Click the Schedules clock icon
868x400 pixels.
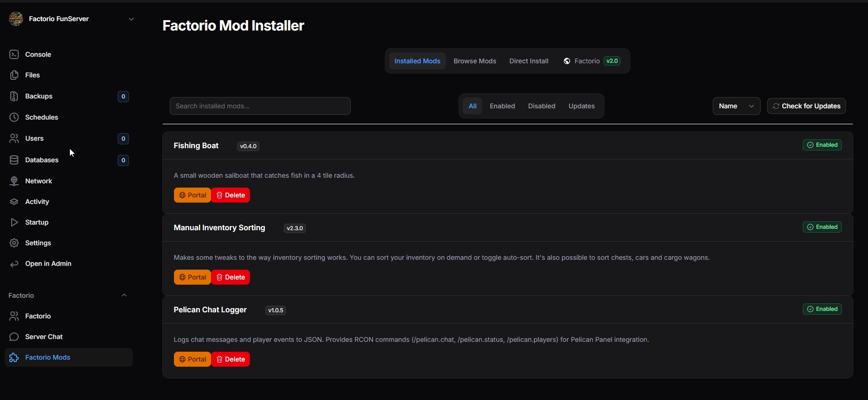[x=14, y=117]
